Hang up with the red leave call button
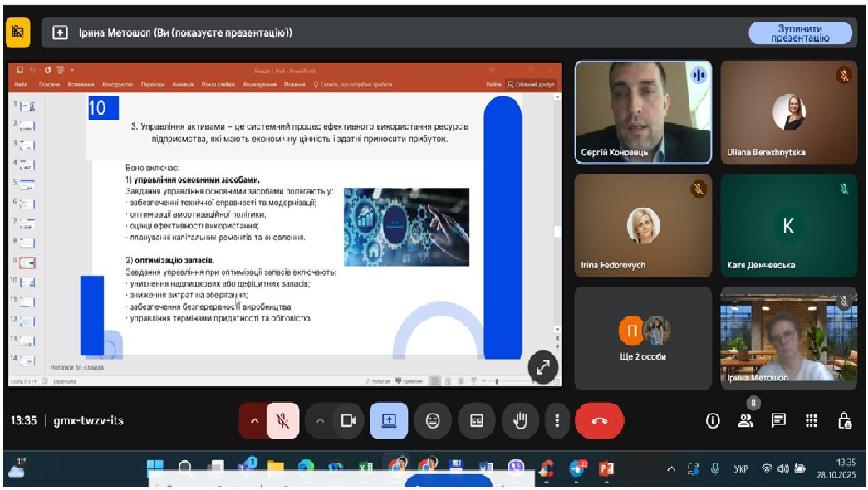The height and width of the screenshot is (490, 868). [600, 421]
